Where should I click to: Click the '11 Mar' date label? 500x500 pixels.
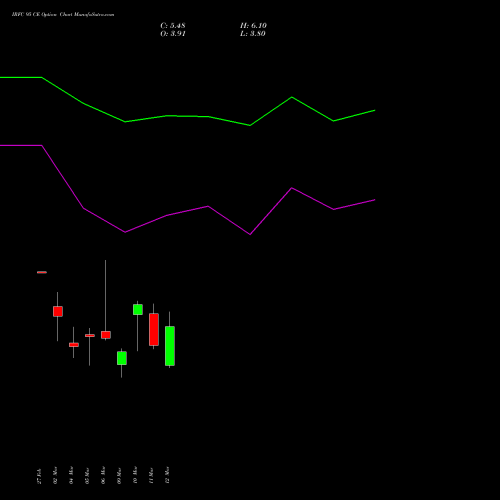151,476
